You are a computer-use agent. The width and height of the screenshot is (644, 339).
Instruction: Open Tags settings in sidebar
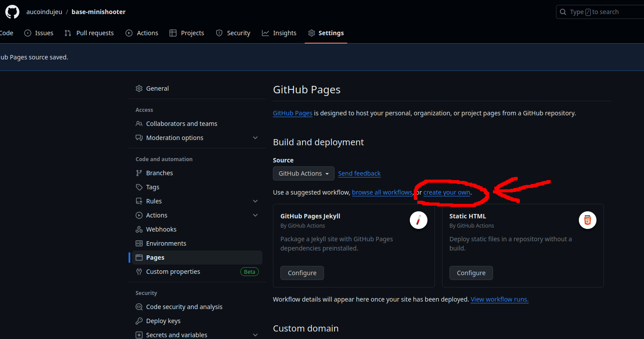pos(197,187)
